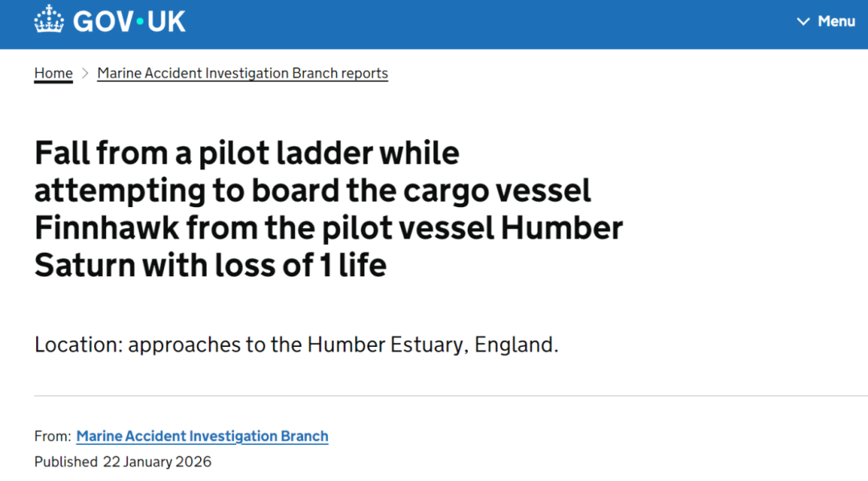Viewport: 868px width, 481px height.
Task: Go to the Home breadcrumb link
Action: point(53,73)
